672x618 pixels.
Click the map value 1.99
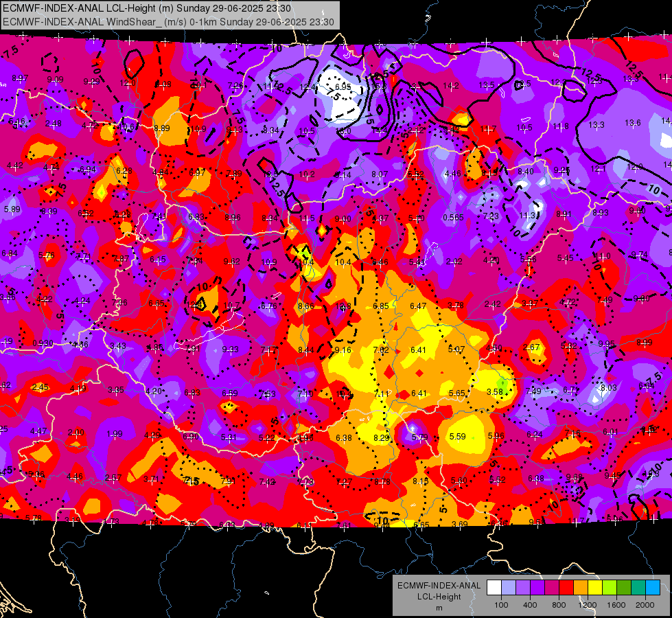pos(115,434)
